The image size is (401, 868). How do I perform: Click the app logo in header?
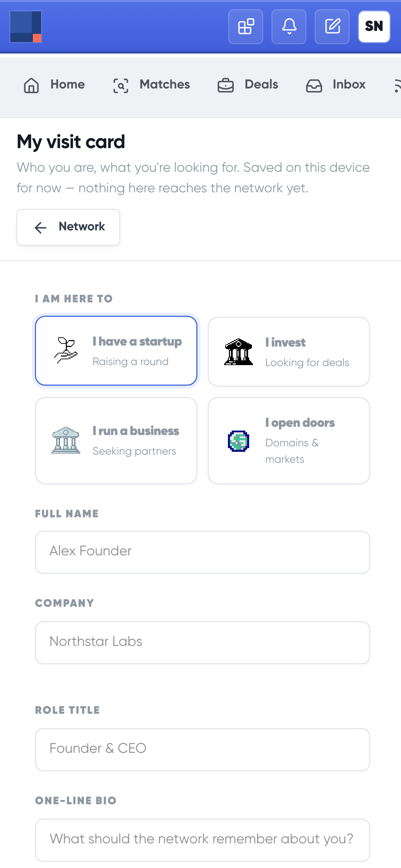[26, 27]
